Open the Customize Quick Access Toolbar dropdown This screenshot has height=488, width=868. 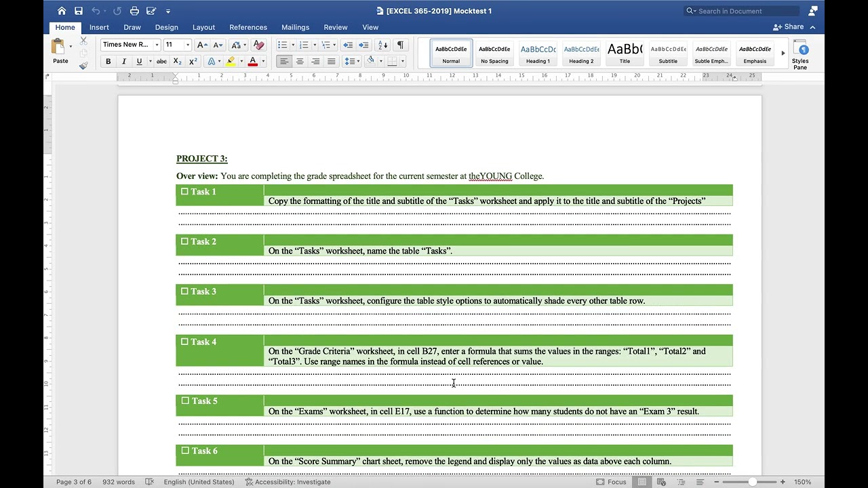pyautogui.click(x=168, y=11)
